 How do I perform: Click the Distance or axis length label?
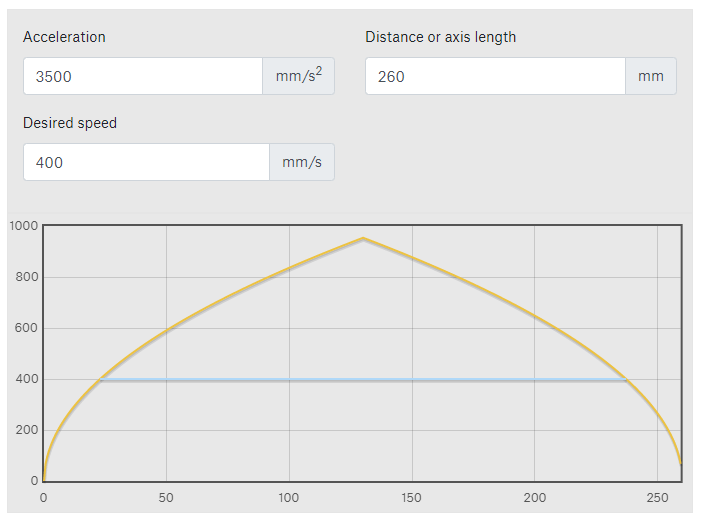point(440,37)
